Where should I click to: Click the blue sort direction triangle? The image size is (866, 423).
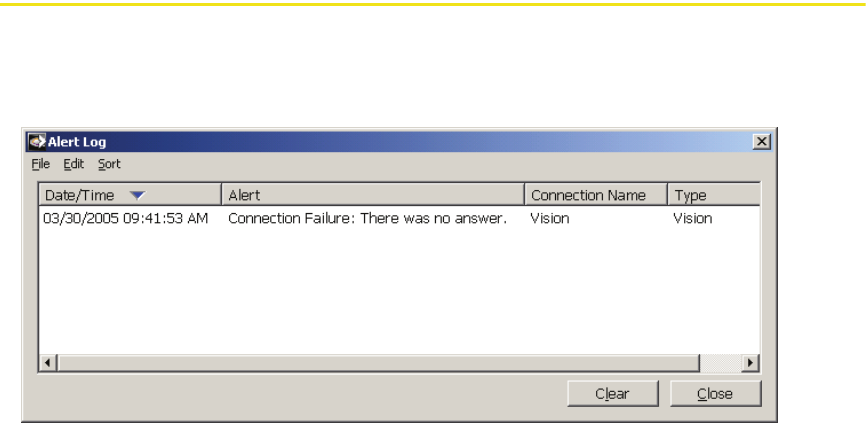(137, 195)
